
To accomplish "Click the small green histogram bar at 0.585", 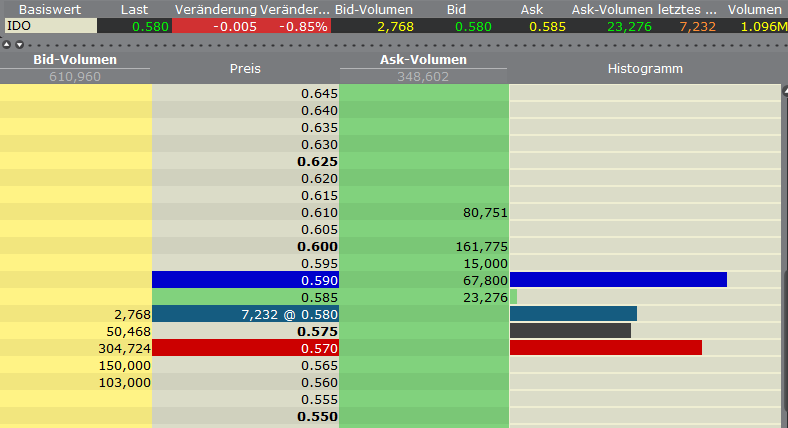I will tap(514, 297).
